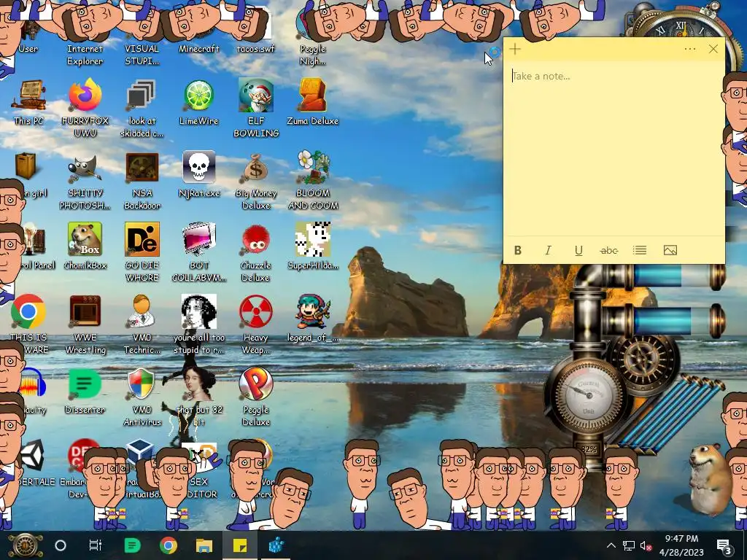Create a new note with plus button
This screenshot has height=560, width=747.
(515, 49)
